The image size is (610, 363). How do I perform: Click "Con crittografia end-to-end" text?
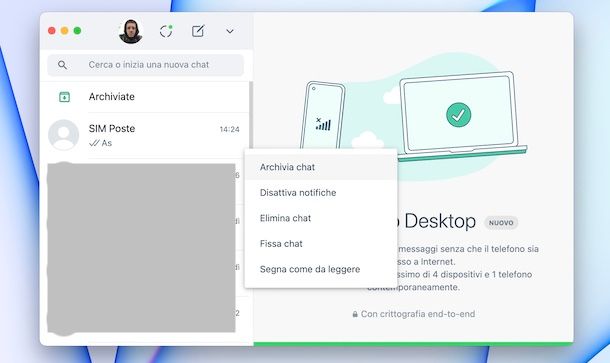[418, 314]
